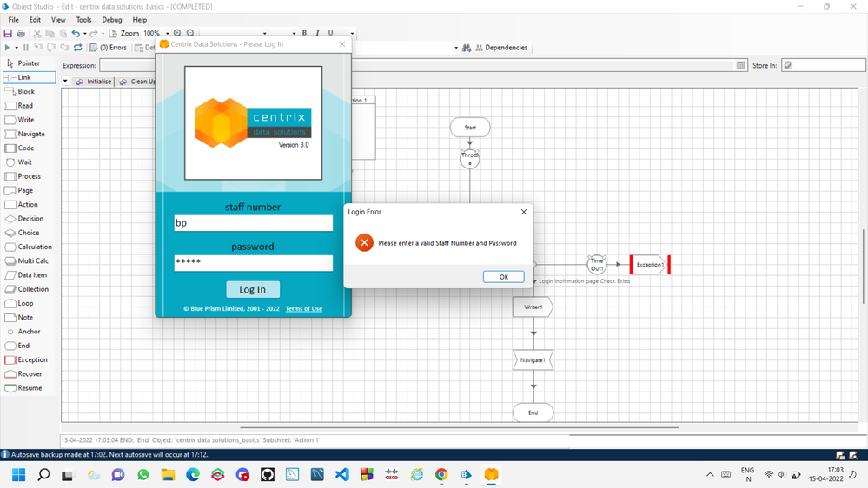Open the Tools menu

(83, 19)
